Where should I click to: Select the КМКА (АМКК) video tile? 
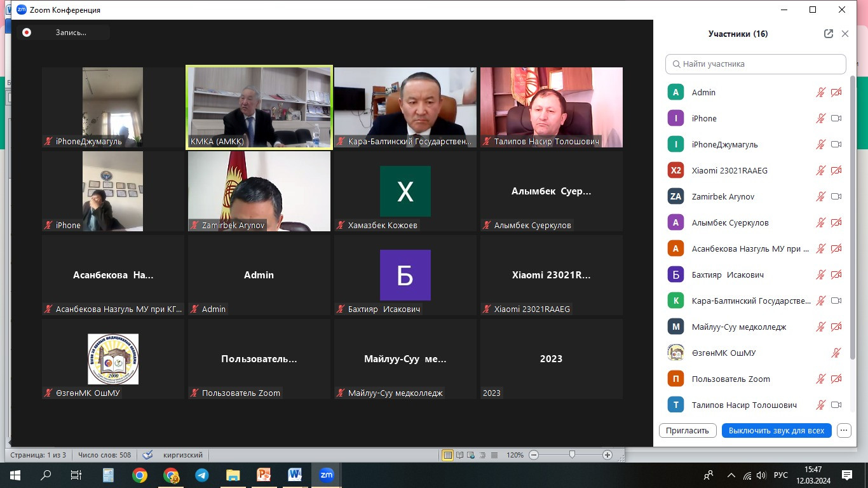click(x=259, y=107)
